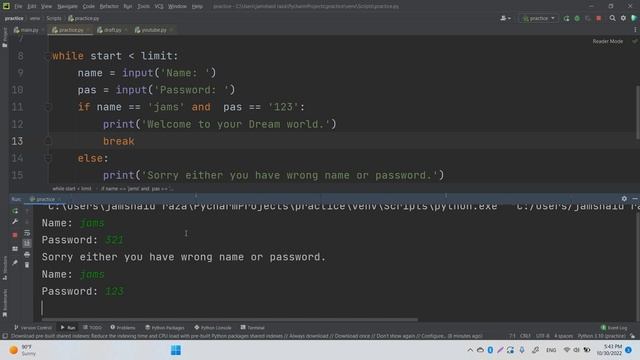Click practice.py breadcrumb in navigation bar
This screenshot has height=360, width=640.
tap(84, 18)
